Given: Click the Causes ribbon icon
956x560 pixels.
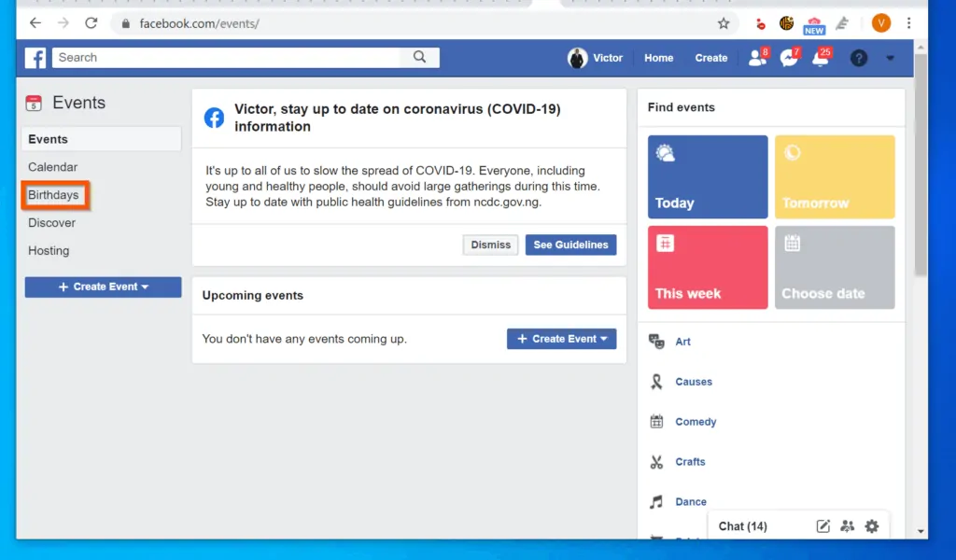Looking at the screenshot, I should click(656, 382).
